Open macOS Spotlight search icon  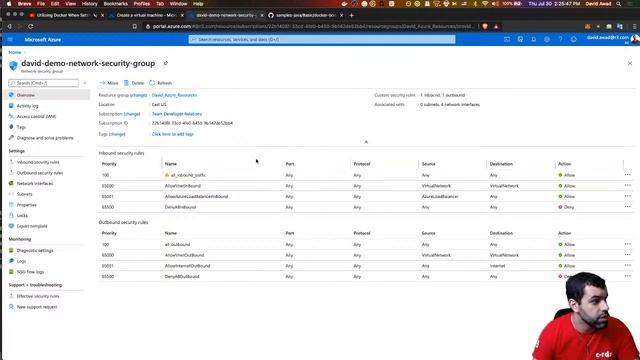coord(619,4)
